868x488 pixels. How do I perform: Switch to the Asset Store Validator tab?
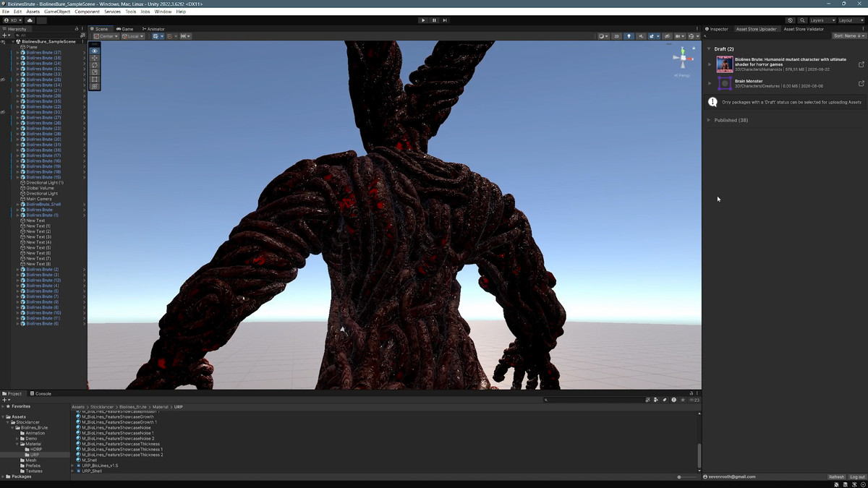click(804, 29)
